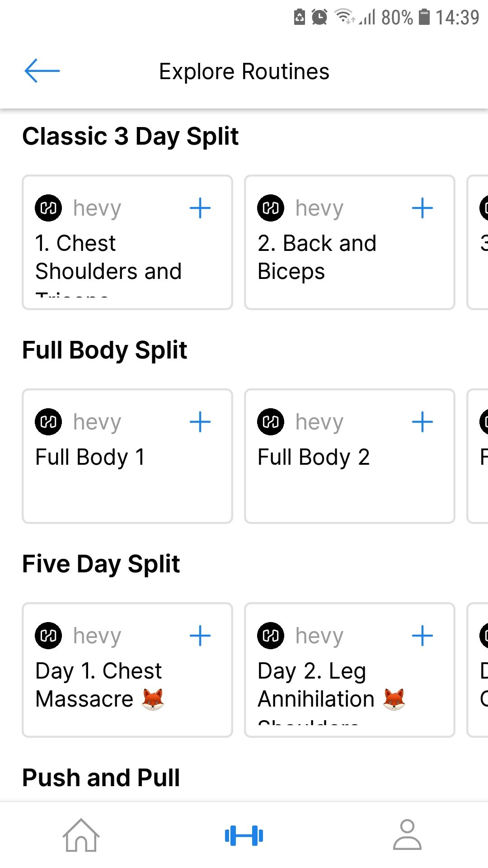Viewport: 488px width, 868px height.
Task: Add Full Body 1 routine with plus
Action: pos(200,422)
